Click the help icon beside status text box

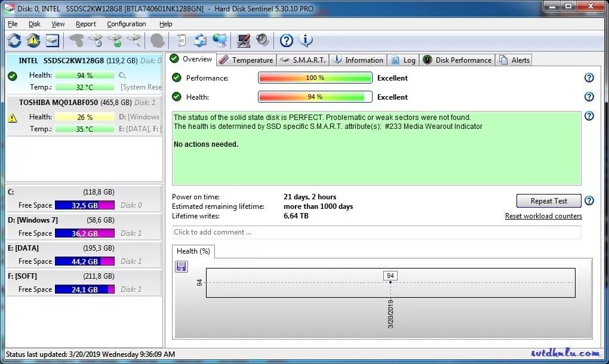(589, 116)
